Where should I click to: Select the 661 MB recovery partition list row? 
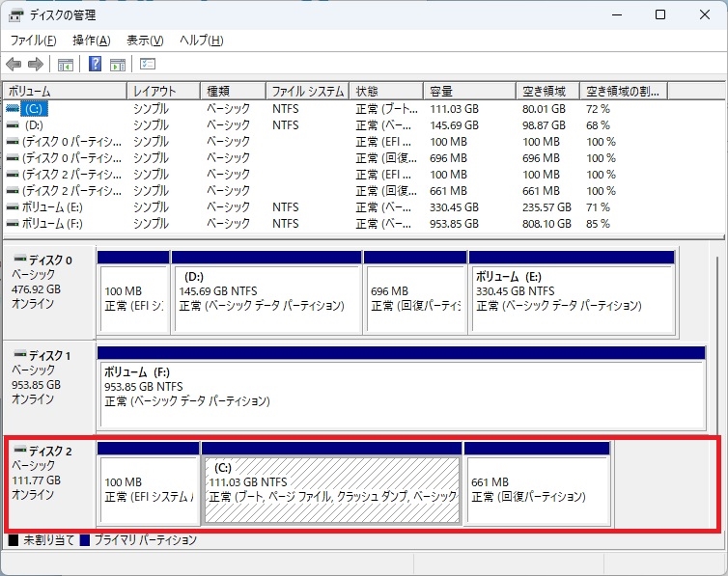click(334, 191)
